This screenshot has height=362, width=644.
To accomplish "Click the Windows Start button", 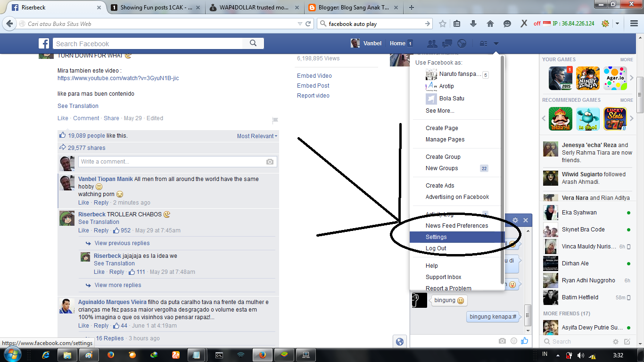I will (x=12, y=354).
